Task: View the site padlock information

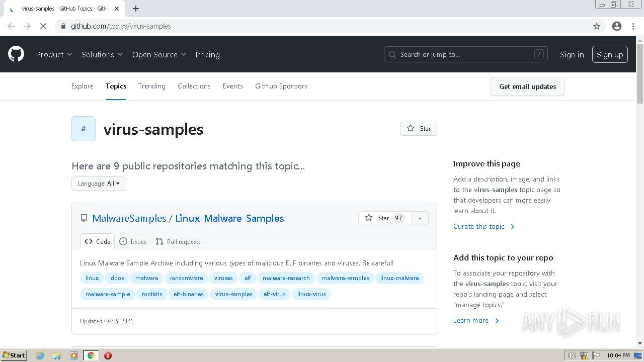Action: click(63, 26)
